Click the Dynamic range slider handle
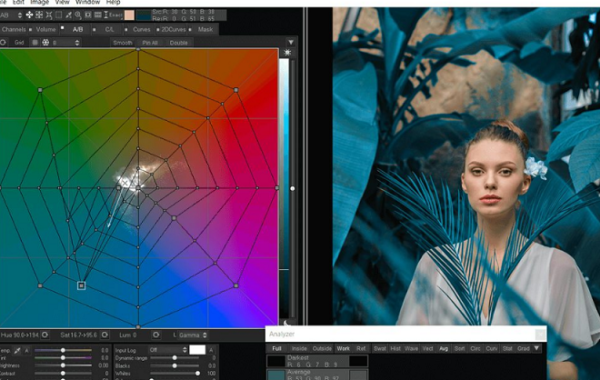 [x=174, y=358]
